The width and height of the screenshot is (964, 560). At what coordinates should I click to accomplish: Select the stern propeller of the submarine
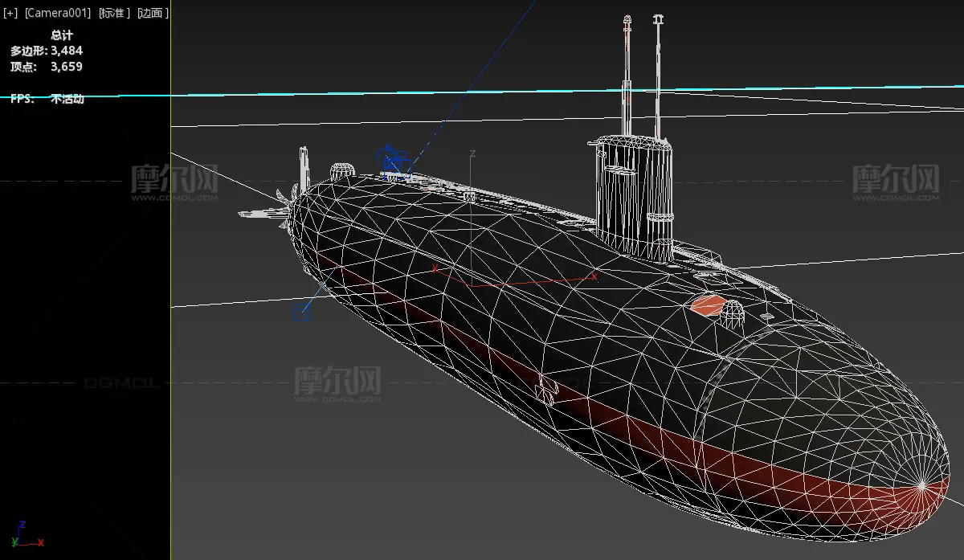tap(286, 208)
